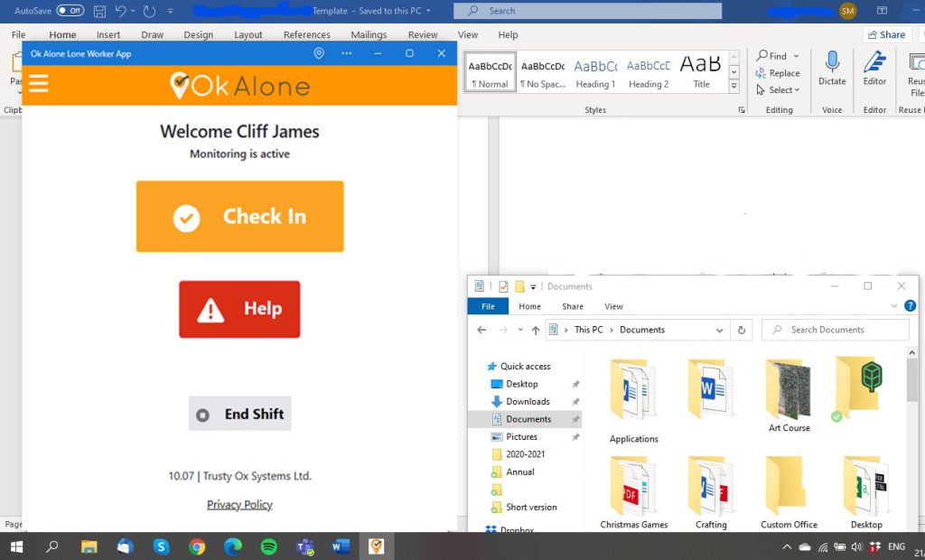Image resolution: width=925 pixels, height=560 pixels.
Task: Click the SM account avatar in Word
Action: [x=847, y=11]
